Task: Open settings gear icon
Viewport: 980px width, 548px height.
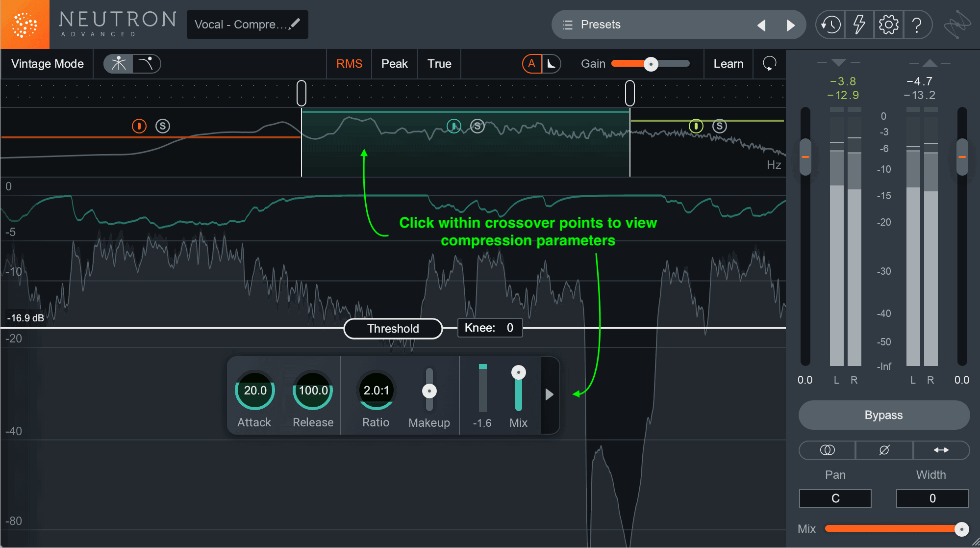Action: (x=888, y=25)
